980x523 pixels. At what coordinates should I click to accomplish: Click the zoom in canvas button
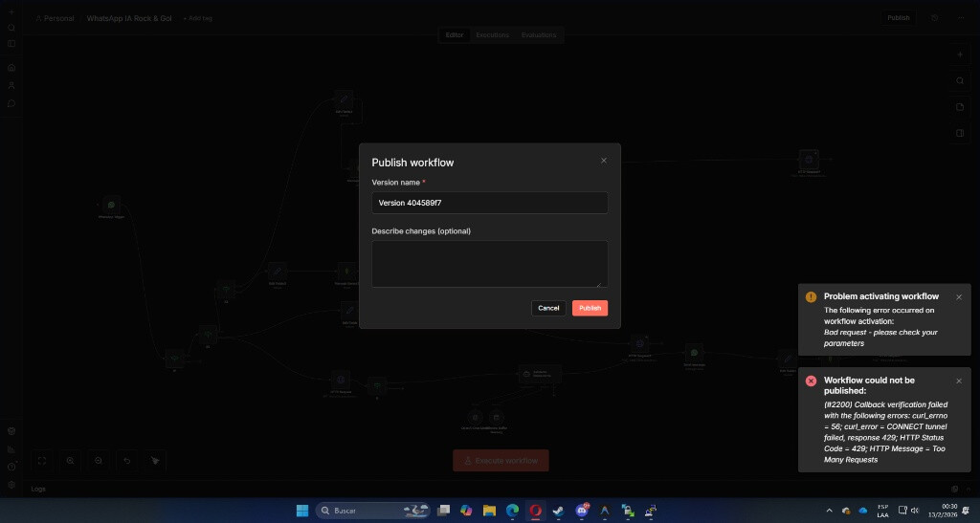(70, 461)
